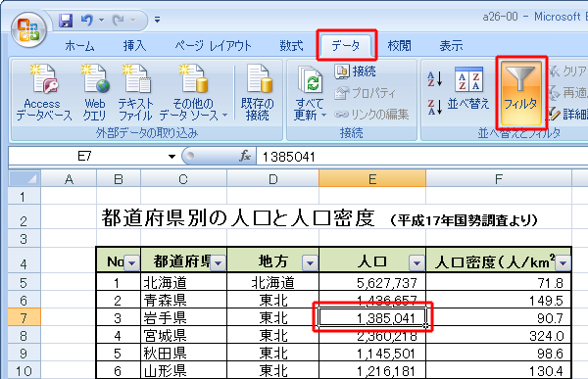Select density cell 130.4

[x=499, y=371]
